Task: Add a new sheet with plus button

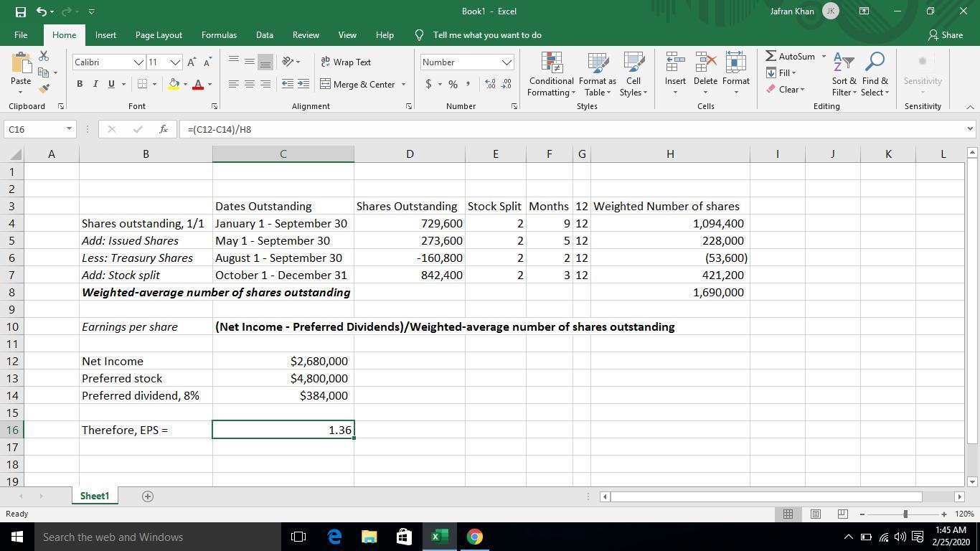Action: pyautogui.click(x=148, y=496)
